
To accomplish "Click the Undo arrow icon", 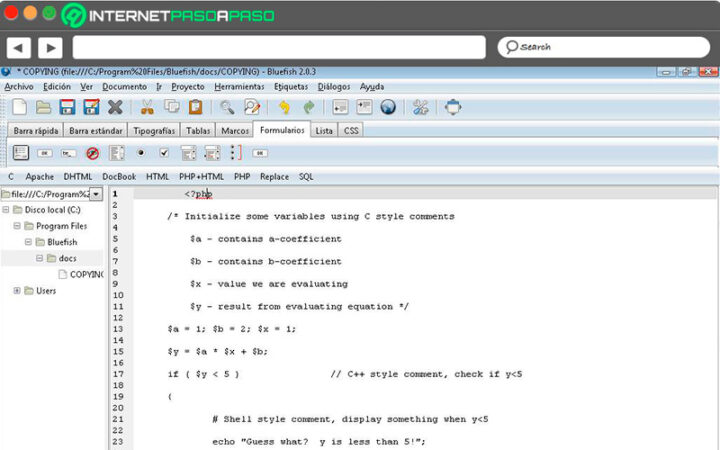I will (285, 107).
